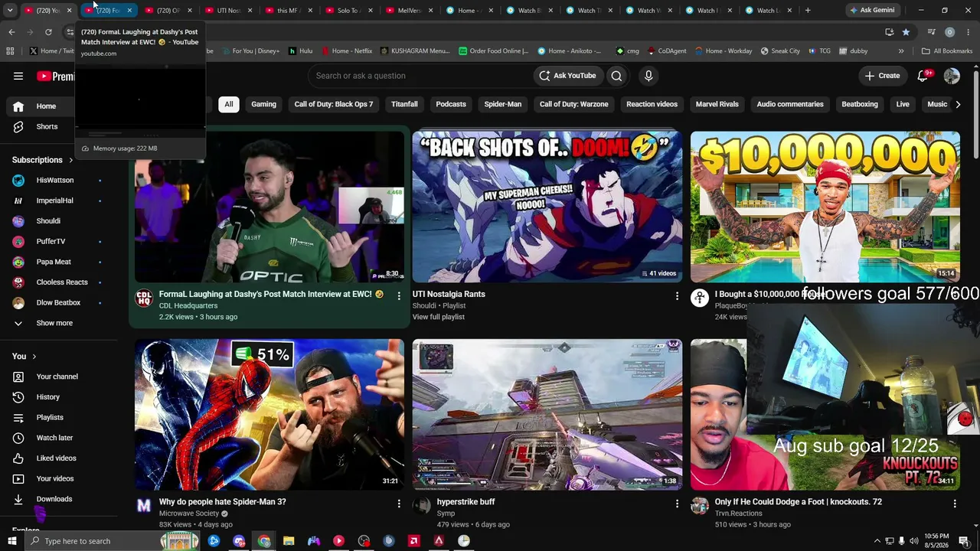Click the YouTube Premium logo
This screenshot has height=551, width=980.
tap(55, 76)
